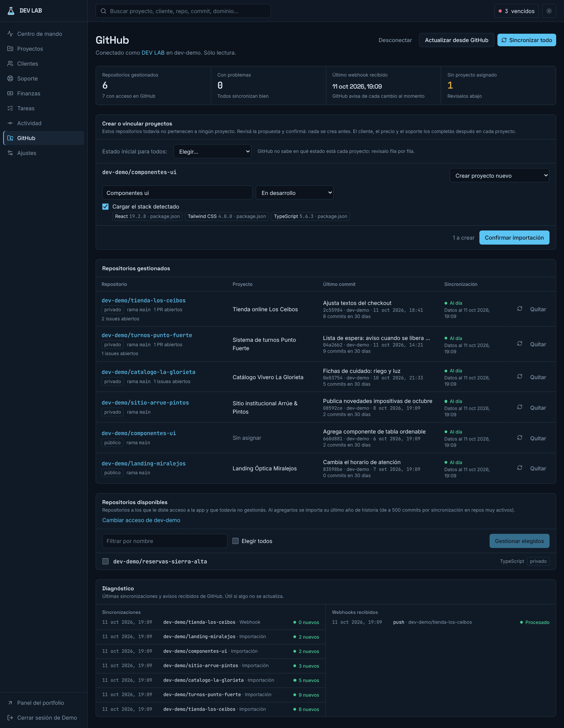Image resolution: width=564 pixels, height=728 pixels.
Task: Click Cerrar sesión de Demo
Action: [x=44, y=718]
